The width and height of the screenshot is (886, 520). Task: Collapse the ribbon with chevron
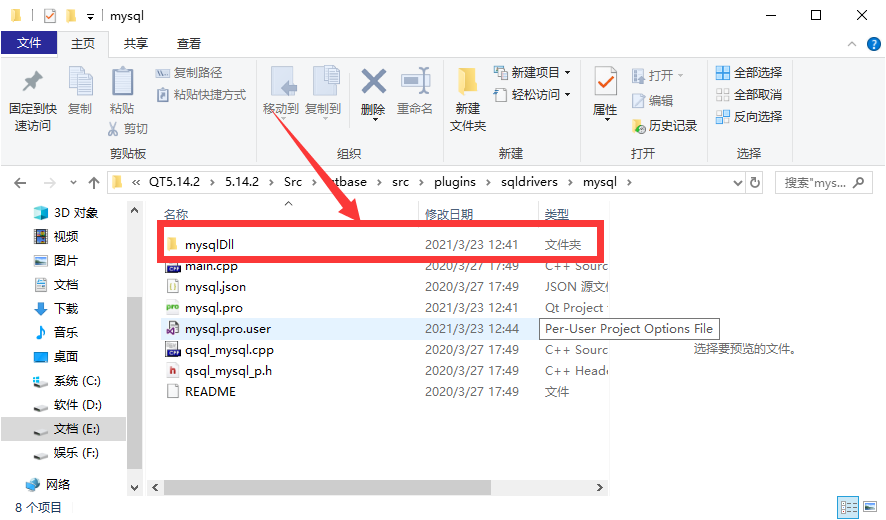(852, 44)
